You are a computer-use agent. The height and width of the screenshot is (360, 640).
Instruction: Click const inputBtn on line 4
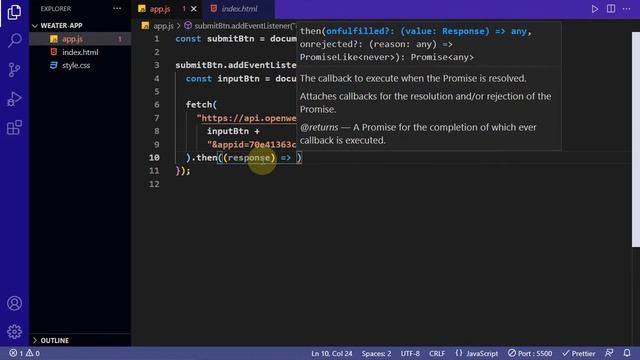[x=222, y=79]
